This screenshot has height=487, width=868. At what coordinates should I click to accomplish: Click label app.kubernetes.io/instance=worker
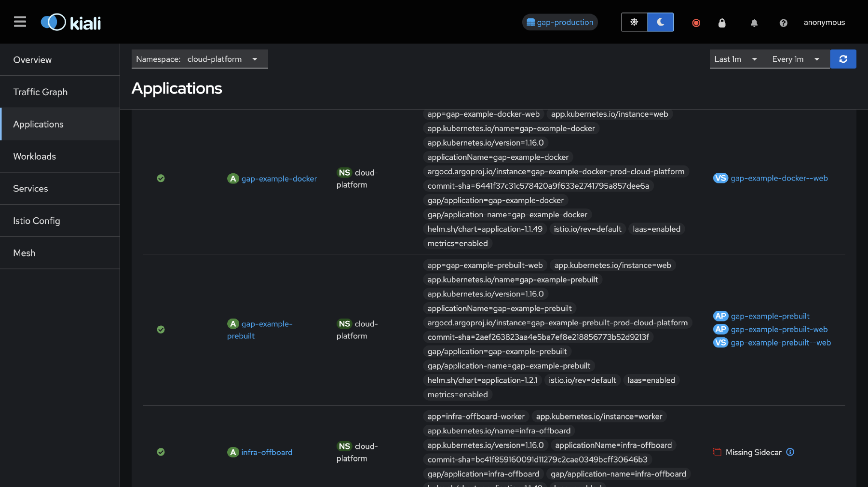pos(599,417)
